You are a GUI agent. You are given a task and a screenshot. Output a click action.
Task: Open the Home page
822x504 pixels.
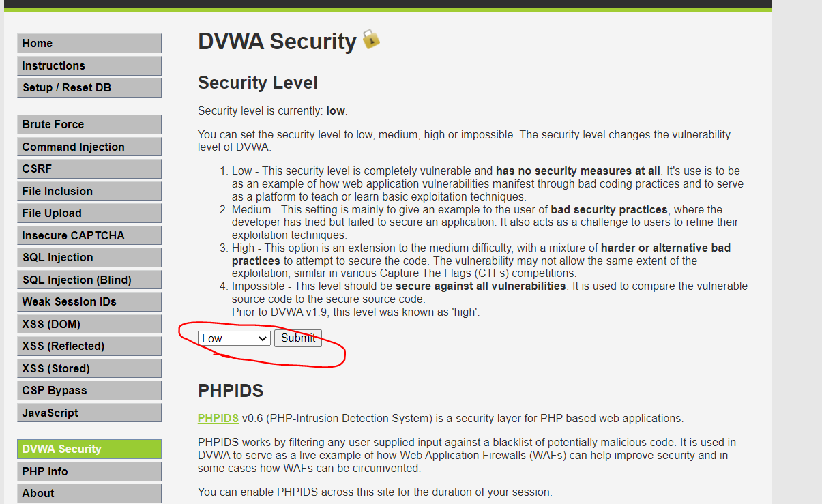pyautogui.click(x=89, y=43)
